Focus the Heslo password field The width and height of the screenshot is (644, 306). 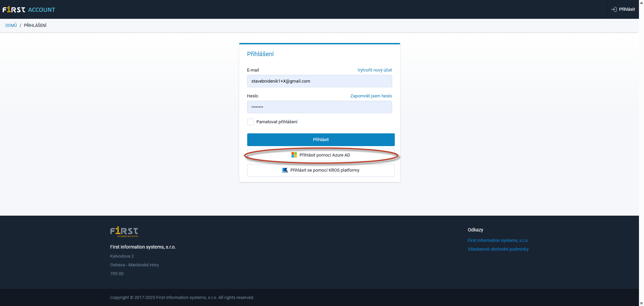[x=319, y=107]
